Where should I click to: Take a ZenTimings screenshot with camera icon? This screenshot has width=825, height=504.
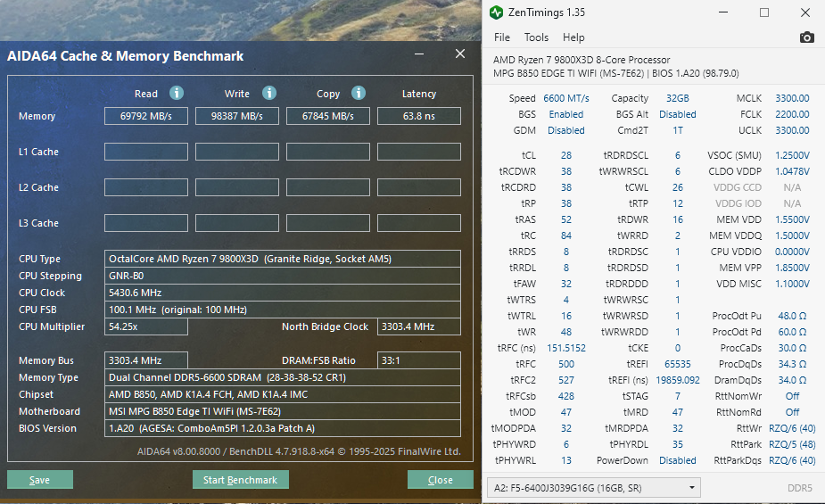(x=806, y=37)
